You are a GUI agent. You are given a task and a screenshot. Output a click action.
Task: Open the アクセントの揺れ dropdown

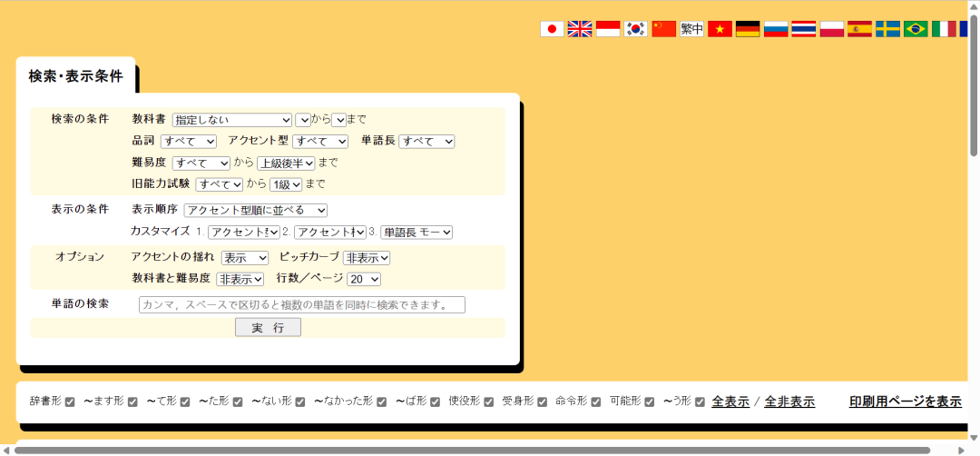click(245, 258)
